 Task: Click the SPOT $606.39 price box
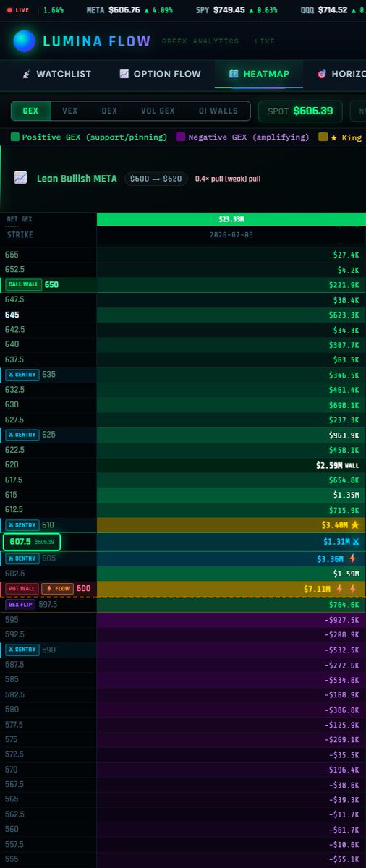[300, 111]
